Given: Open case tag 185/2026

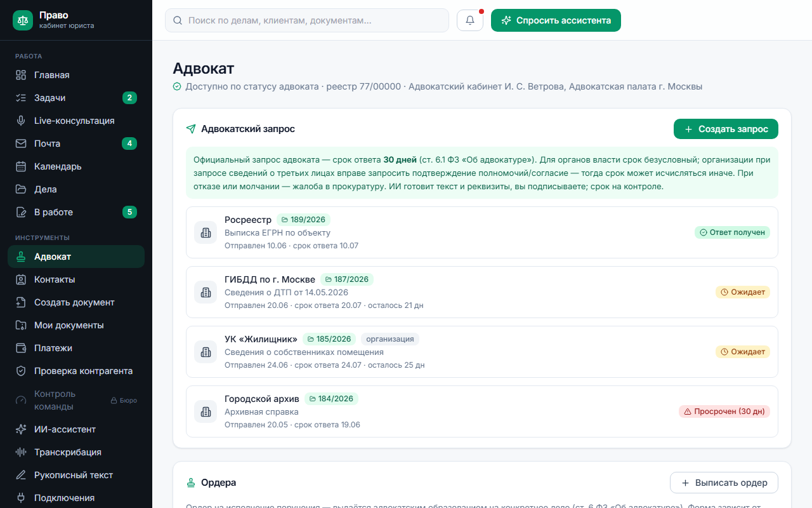Looking at the screenshot, I should (x=329, y=339).
